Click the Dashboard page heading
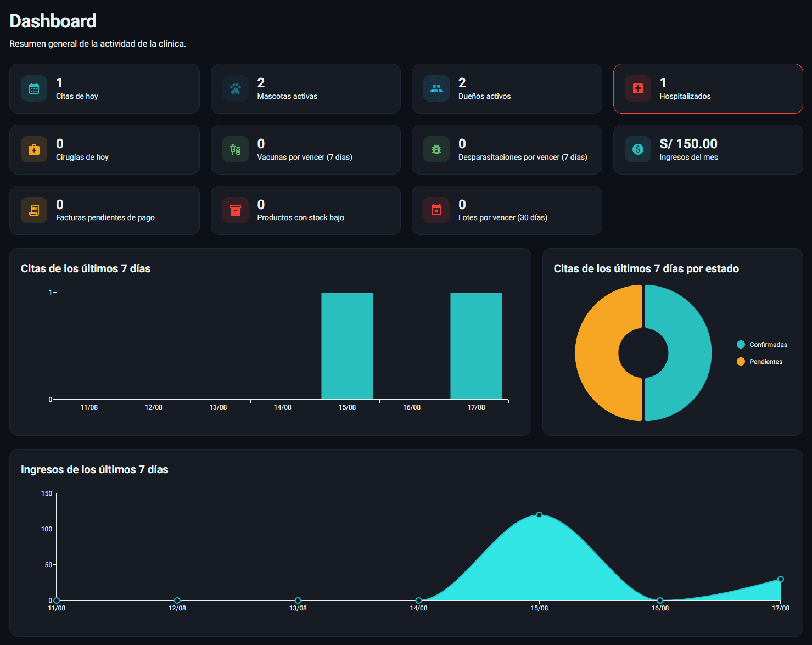The image size is (812, 645). [x=53, y=21]
